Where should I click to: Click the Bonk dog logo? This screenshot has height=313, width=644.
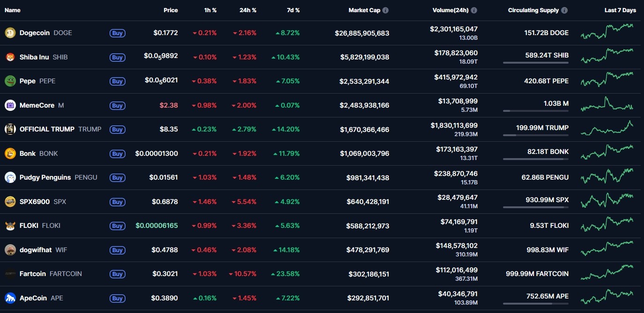[x=10, y=153]
